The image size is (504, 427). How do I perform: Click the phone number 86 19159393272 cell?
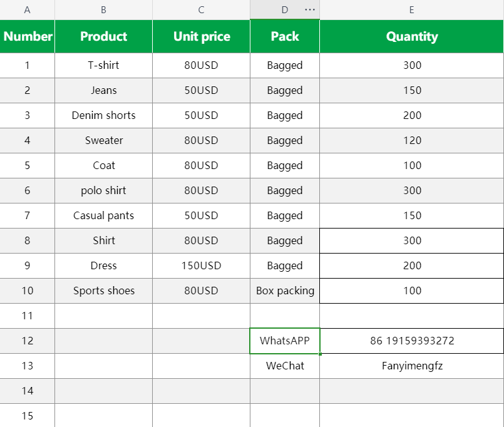tap(411, 341)
